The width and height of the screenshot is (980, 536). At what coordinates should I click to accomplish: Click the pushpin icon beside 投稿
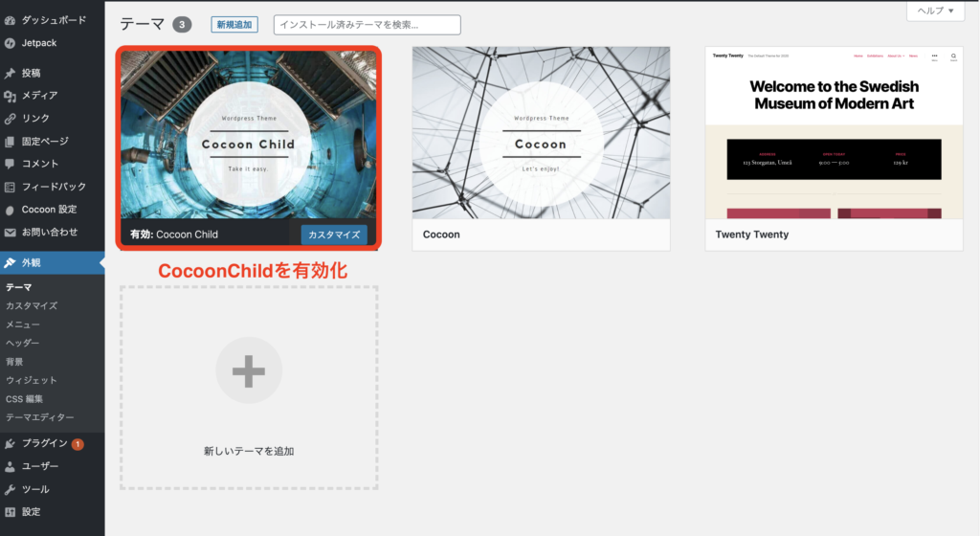tap(10, 73)
